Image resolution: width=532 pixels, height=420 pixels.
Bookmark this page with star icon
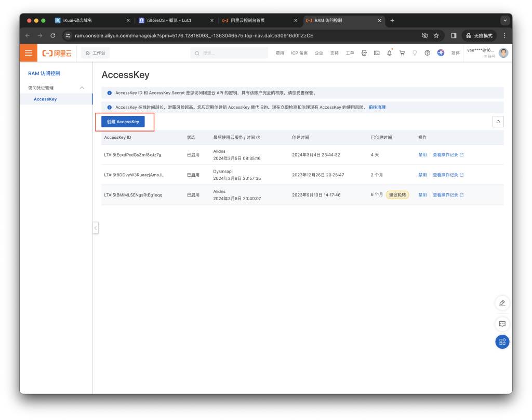(436, 35)
